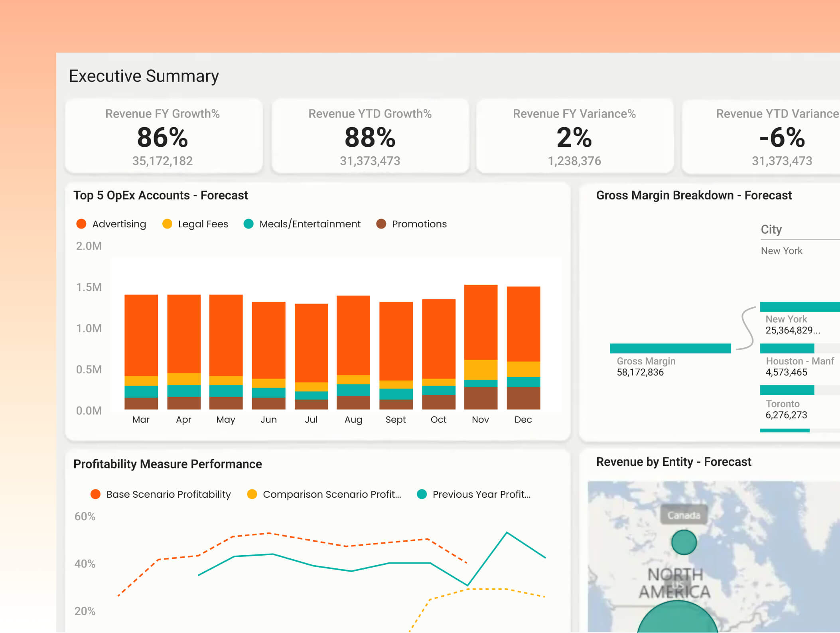840x633 pixels.
Task: Click Profitability Measure Performance title
Action: [168, 464]
